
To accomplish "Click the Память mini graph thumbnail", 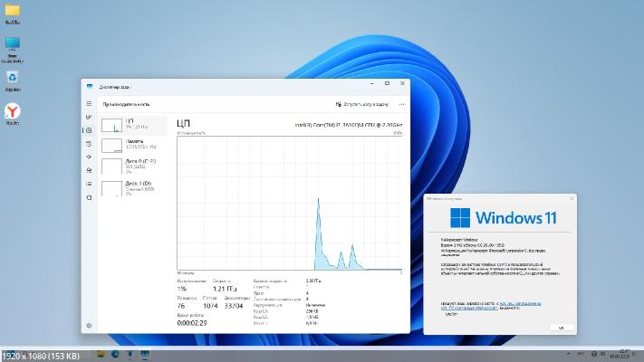I will 111,146.
